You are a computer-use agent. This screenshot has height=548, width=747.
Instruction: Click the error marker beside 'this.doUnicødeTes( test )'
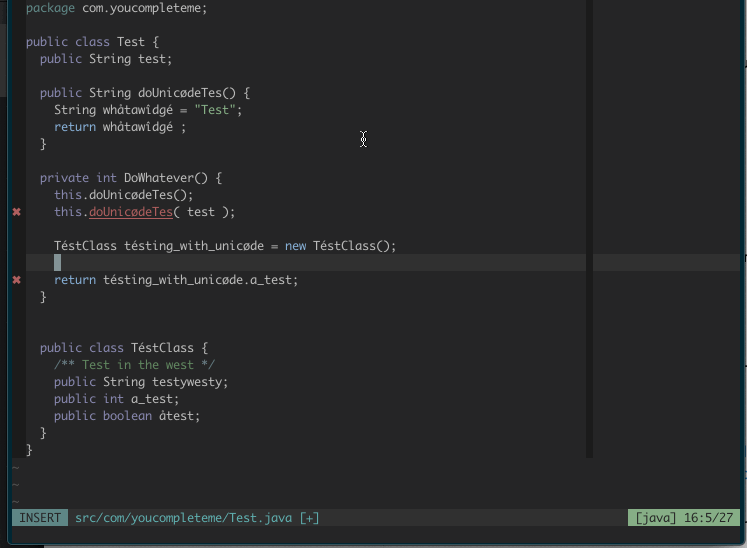point(17,212)
